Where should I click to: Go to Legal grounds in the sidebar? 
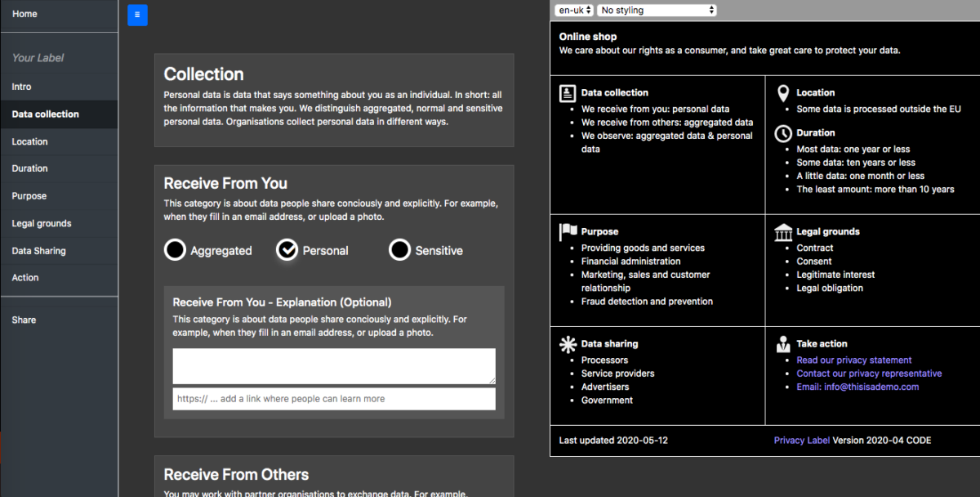(59, 223)
